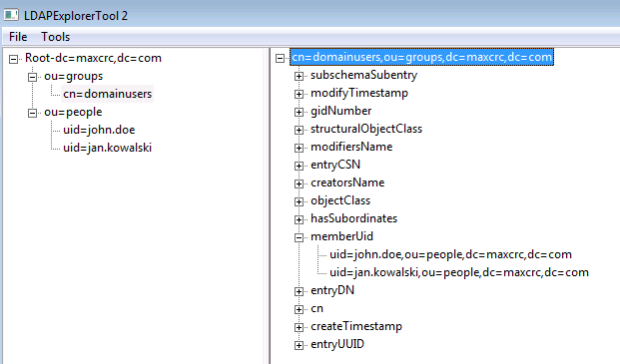Viewport: 620px width, 364px height.
Task: Expand the entryDN attribute
Action: pyautogui.click(x=299, y=291)
